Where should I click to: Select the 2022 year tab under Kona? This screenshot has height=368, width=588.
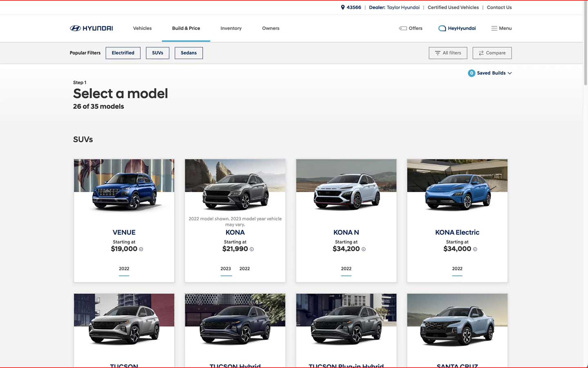coord(244,269)
